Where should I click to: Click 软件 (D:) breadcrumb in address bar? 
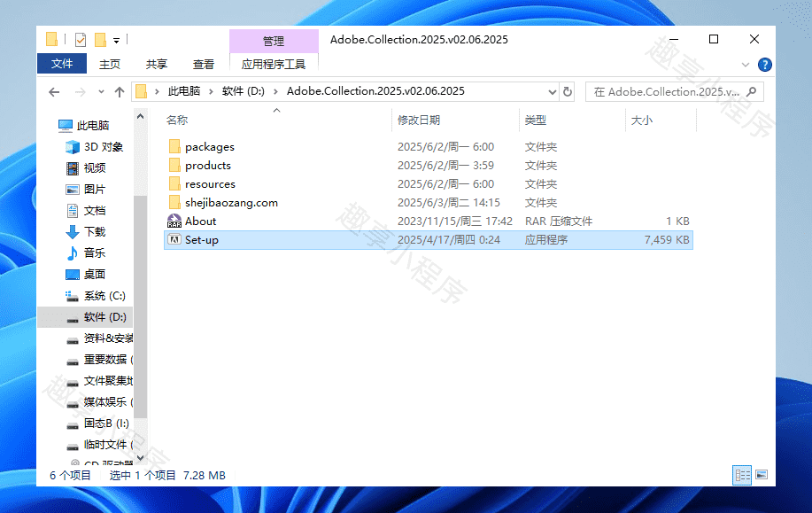pyautogui.click(x=243, y=91)
